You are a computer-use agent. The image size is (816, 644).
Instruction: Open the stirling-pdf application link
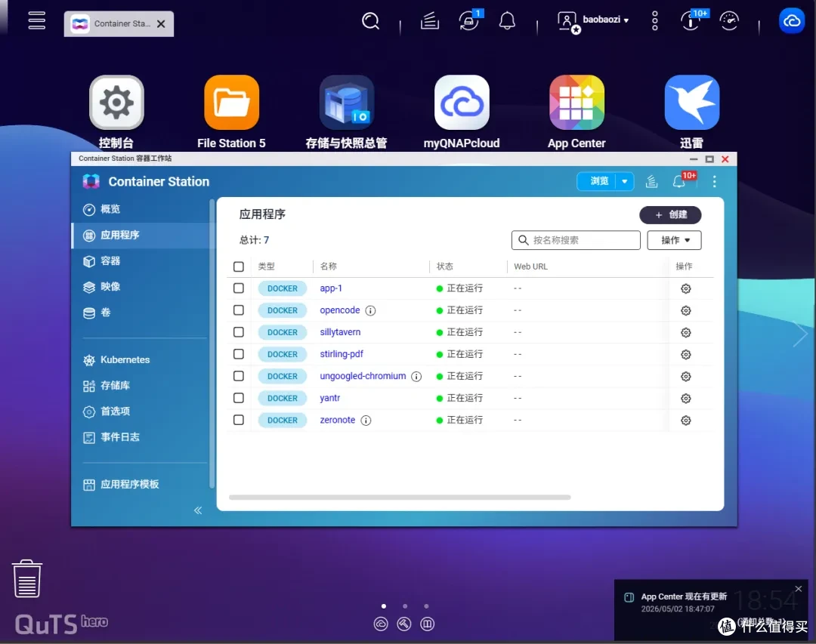pyautogui.click(x=342, y=354)
